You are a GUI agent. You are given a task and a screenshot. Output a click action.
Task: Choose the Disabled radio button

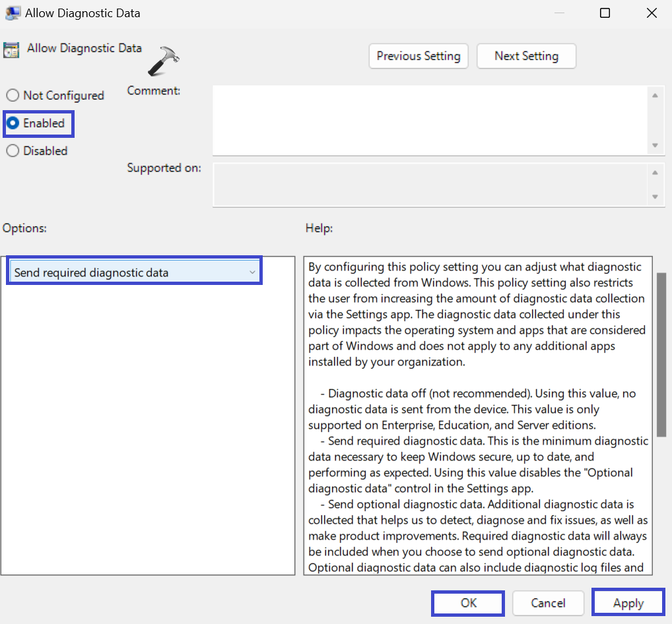pos(13,151)
